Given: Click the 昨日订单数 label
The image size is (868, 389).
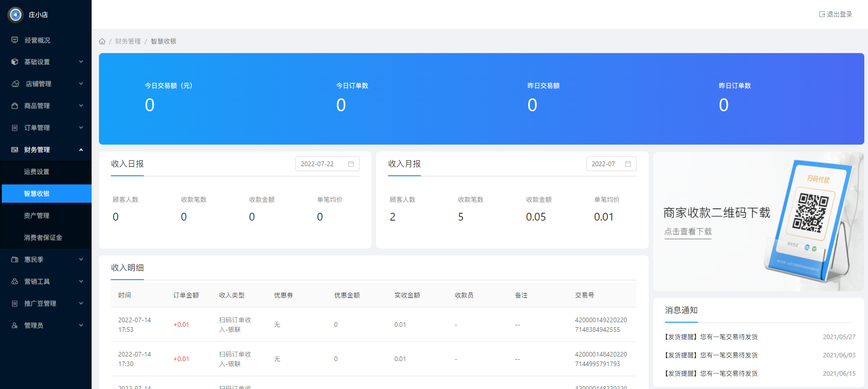Looking at the screenshot, I should 735,86.
